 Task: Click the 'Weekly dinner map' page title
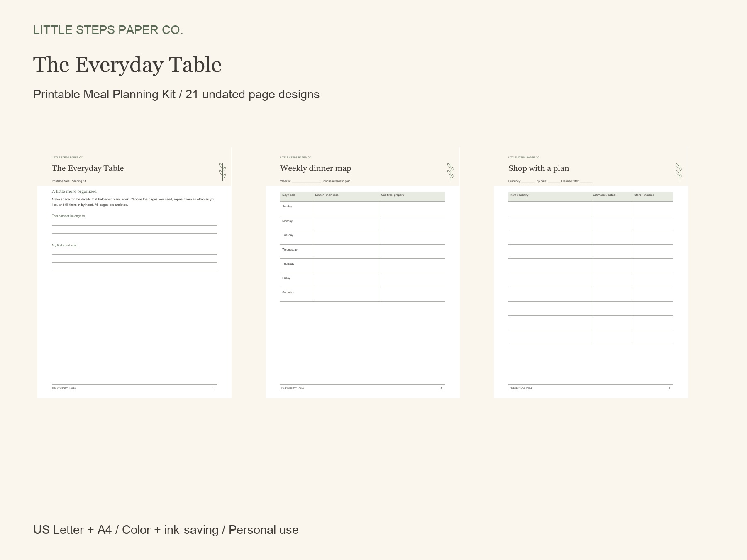coord(316,168)
